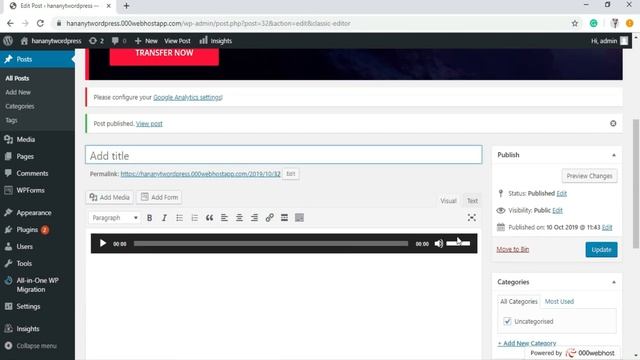Screen dimensions: 640x360
Task: Select Add New under Posts
Action: tap(18, 92)
